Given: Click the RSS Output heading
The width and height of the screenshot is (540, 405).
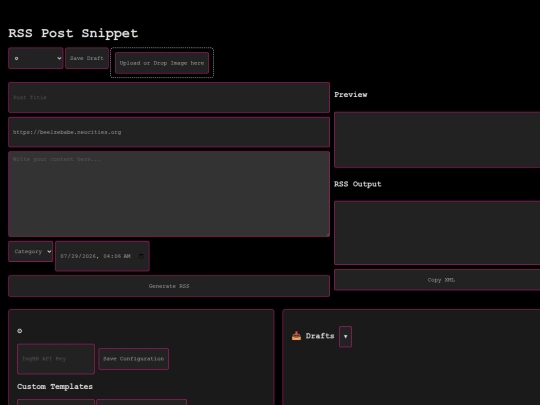Looking at the screenshot, I should tap(358, 184).
